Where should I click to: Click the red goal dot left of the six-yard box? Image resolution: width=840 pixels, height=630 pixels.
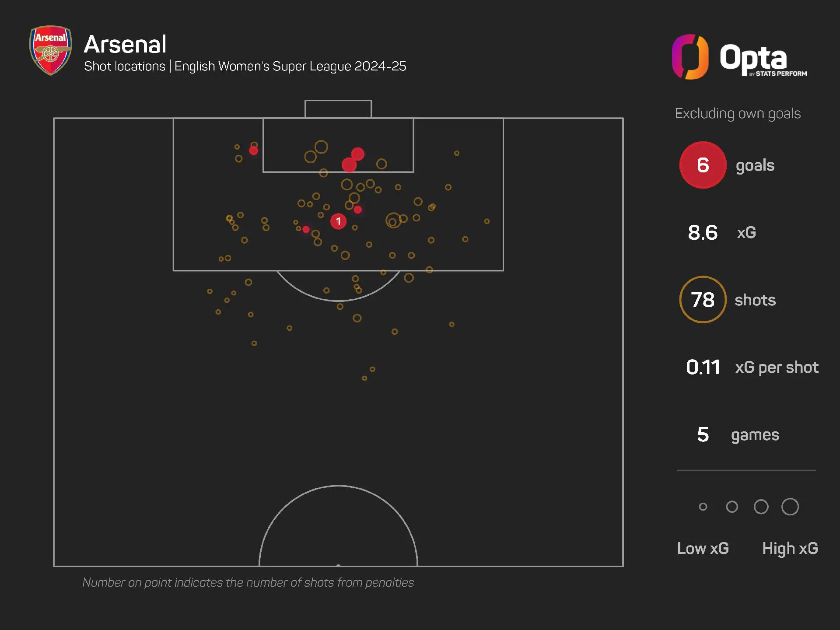coord(253,150)
